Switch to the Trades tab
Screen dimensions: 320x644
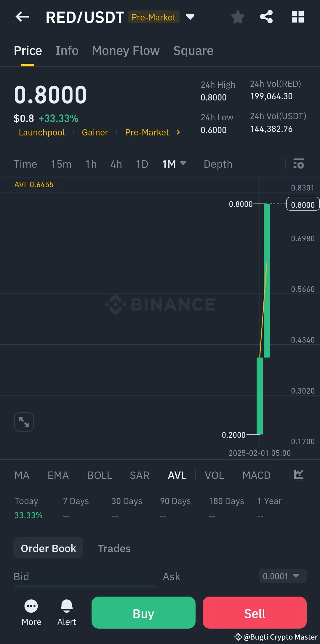(114, 548)
